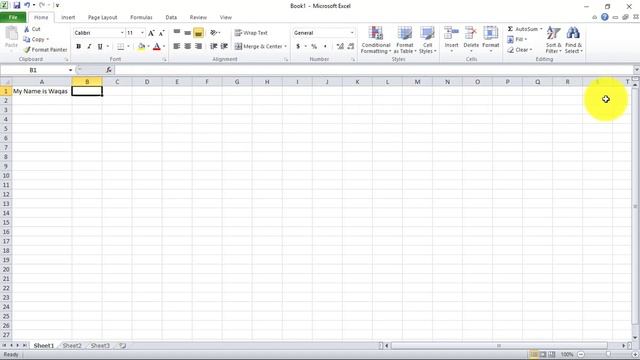The height and width of the screenshot is (360, 640).
Task: Click Insert Worksheet tab icon
Action: coord(122,346)
